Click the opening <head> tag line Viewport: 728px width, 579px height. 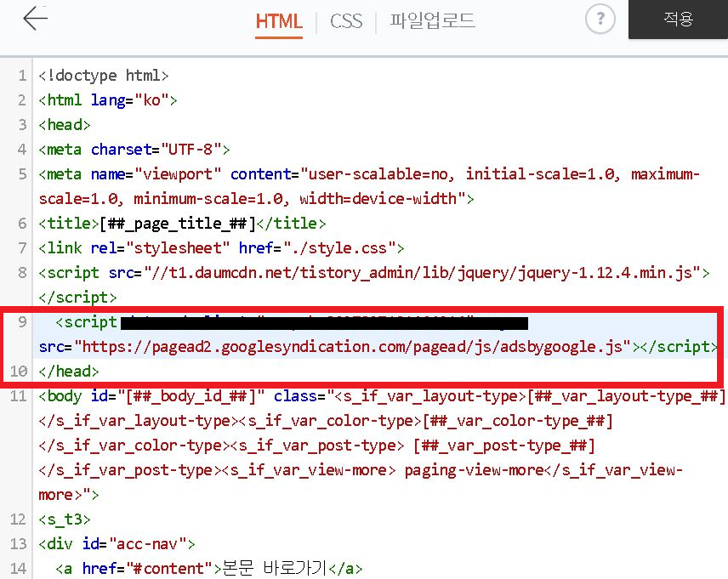point(65,124)
